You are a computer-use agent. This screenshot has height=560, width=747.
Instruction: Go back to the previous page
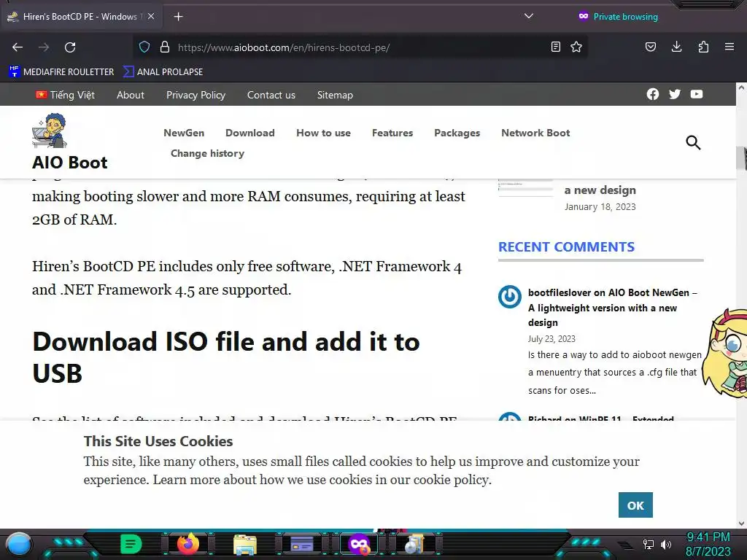point(18,47)
